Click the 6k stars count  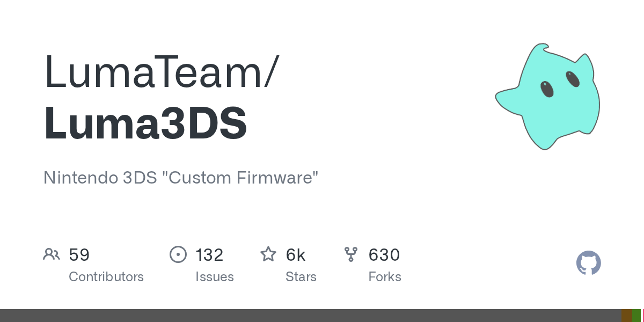(x=296, y=255)
